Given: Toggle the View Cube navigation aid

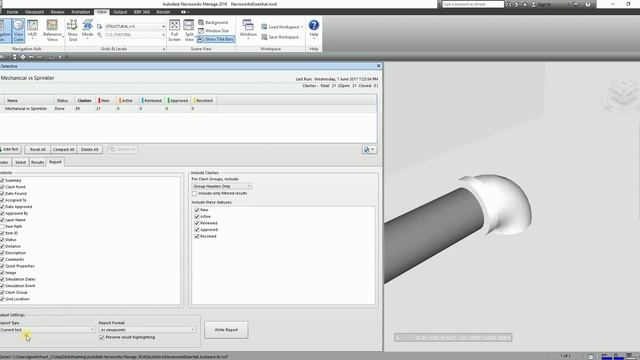Looking at the screenshot, I should tap(18, 31).
